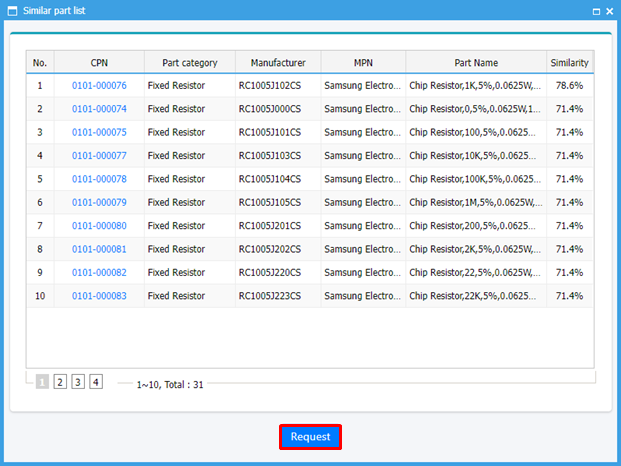Viewport: 621px width, 466px height.
Task: Sort by the CPN column header
Action: 99,63
